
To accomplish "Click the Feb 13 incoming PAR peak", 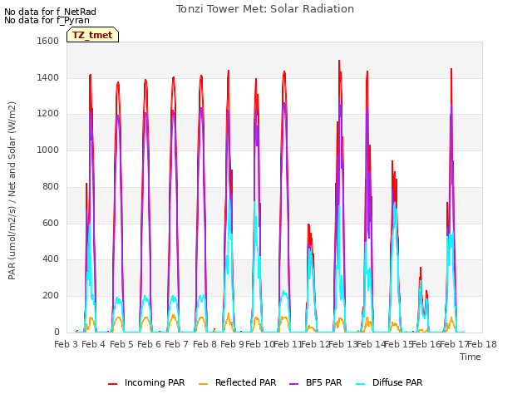I will [x=339, y=61].
